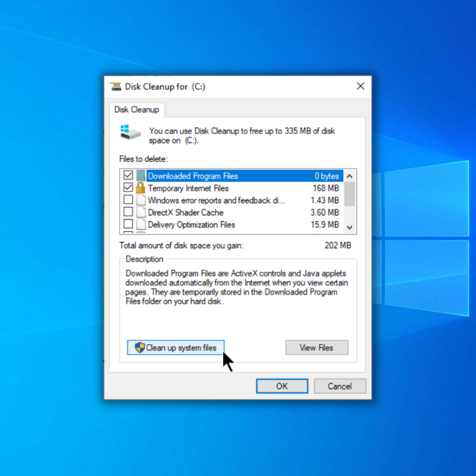Click the Downloaded Program Files folder icon
The width and height of the screenshot is (476, 476).
141,175
